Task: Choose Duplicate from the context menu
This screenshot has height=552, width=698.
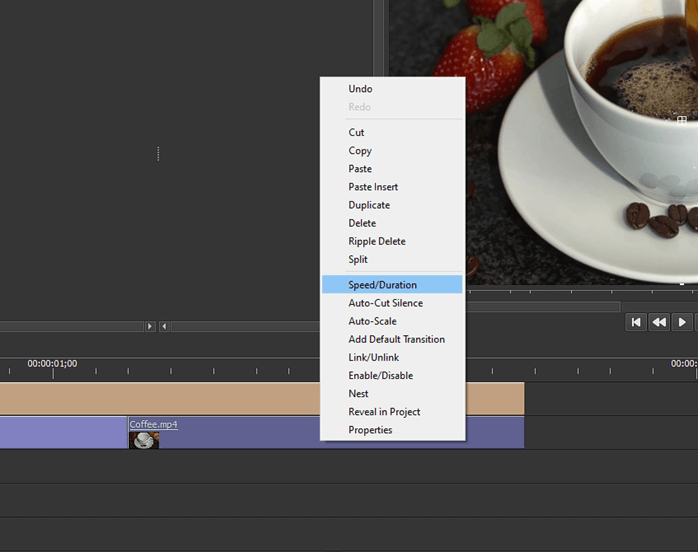Action: pyautogui.click(x=392, y=205)
